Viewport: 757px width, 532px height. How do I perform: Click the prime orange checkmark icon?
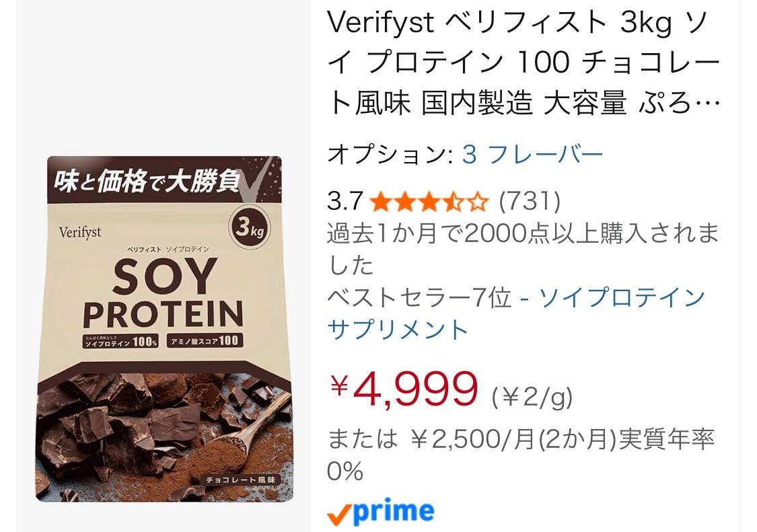[340, 515]
